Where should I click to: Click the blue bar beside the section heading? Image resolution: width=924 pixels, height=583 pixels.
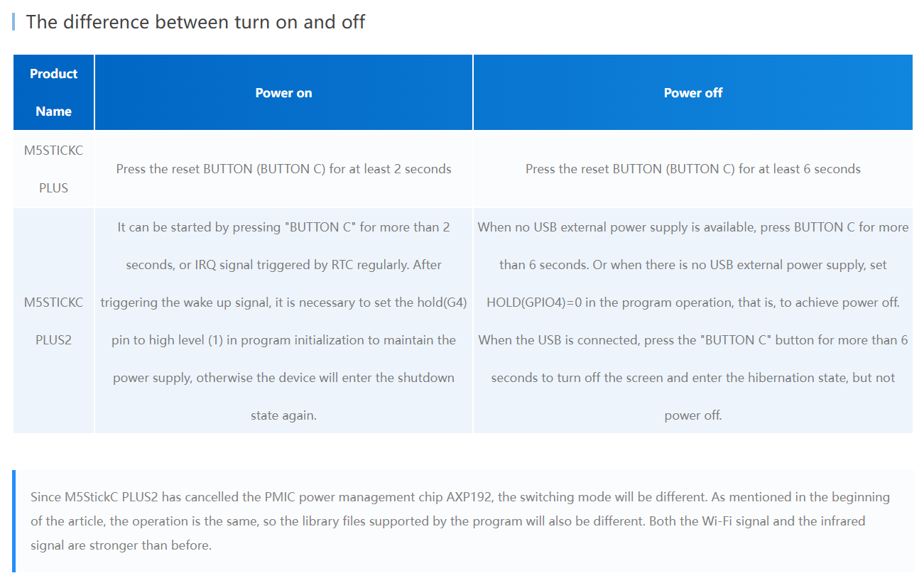13,21
